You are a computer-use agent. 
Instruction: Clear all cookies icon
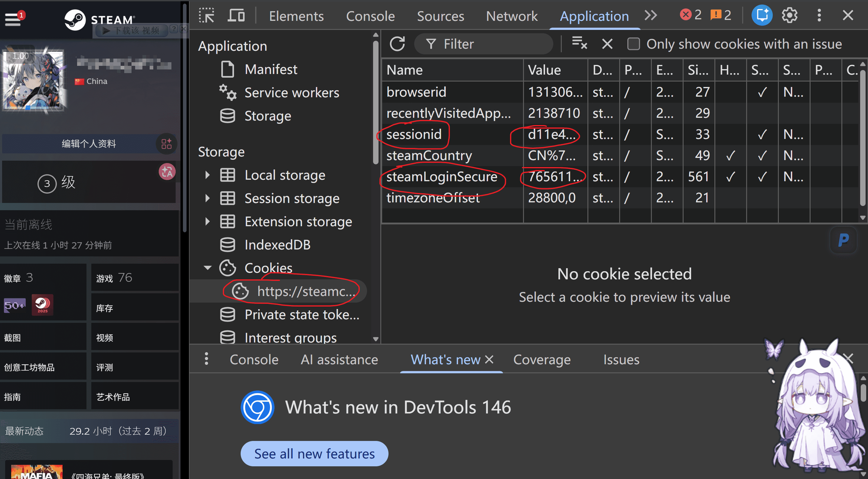tap(579, 43)
